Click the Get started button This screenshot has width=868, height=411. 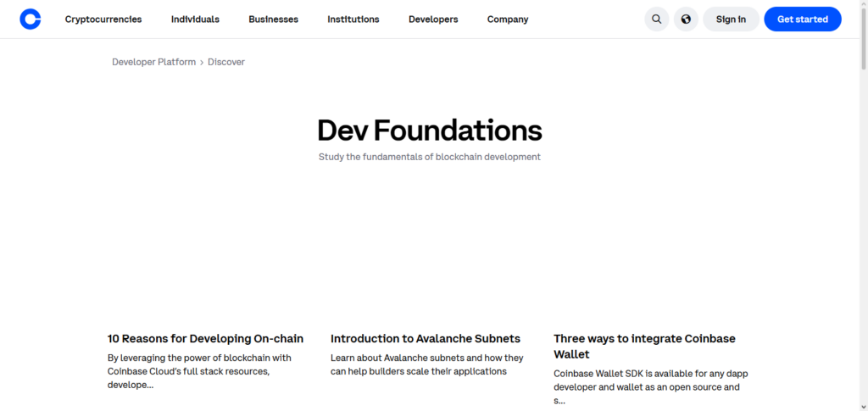[803, 19]
